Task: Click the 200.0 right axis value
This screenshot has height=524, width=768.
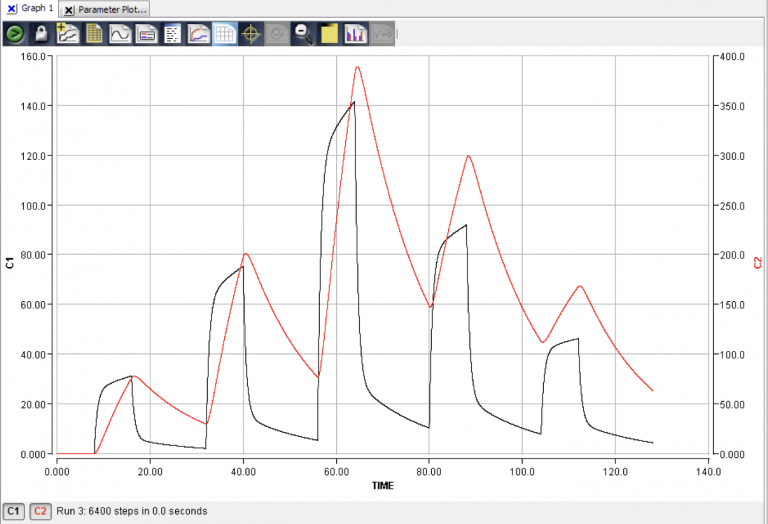Action: (732, 255)
